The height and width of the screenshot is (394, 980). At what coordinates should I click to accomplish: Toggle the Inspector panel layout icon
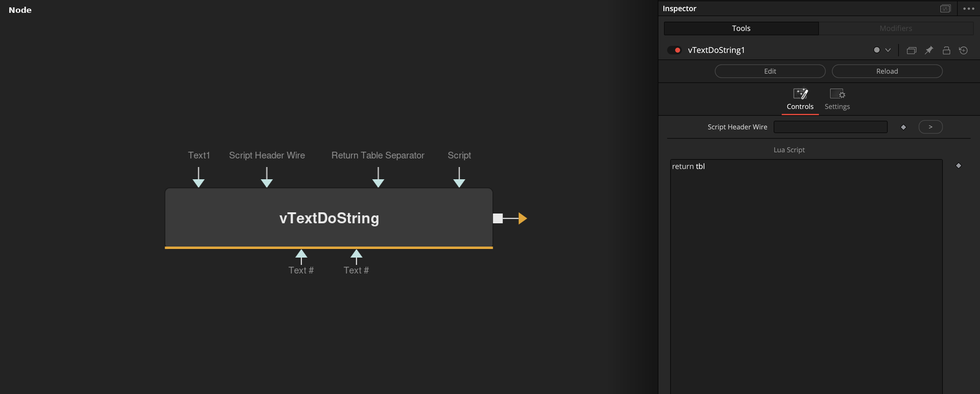[x=945, y=9]
